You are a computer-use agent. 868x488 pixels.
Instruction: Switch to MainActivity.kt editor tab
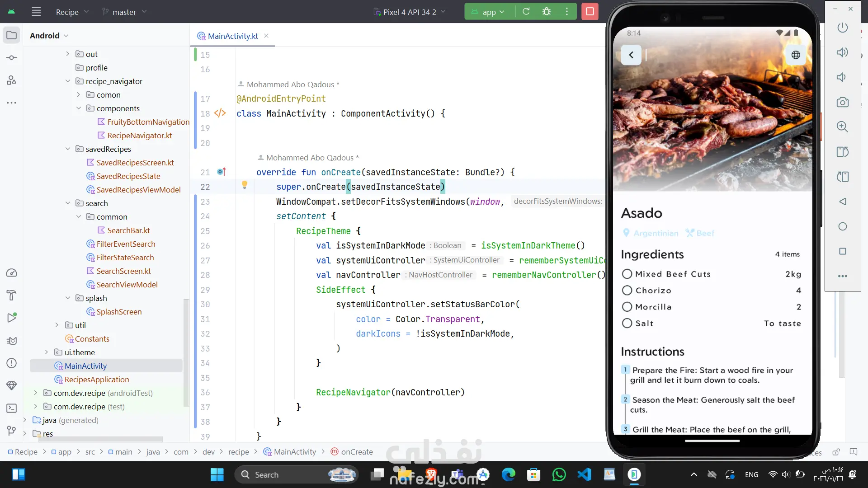click(232, 36)
